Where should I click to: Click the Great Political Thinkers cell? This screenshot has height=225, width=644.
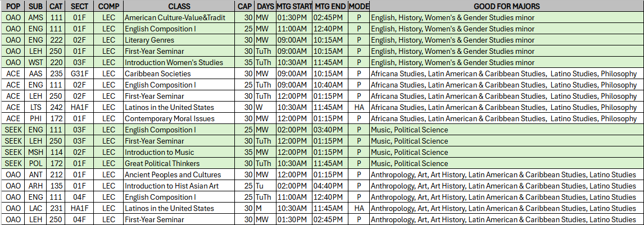pos(179,163)
